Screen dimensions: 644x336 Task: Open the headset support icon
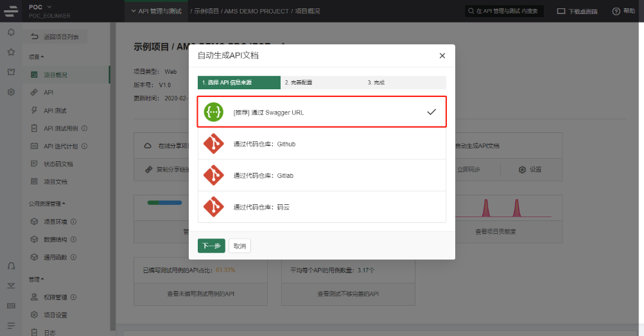tap(11, 266)
